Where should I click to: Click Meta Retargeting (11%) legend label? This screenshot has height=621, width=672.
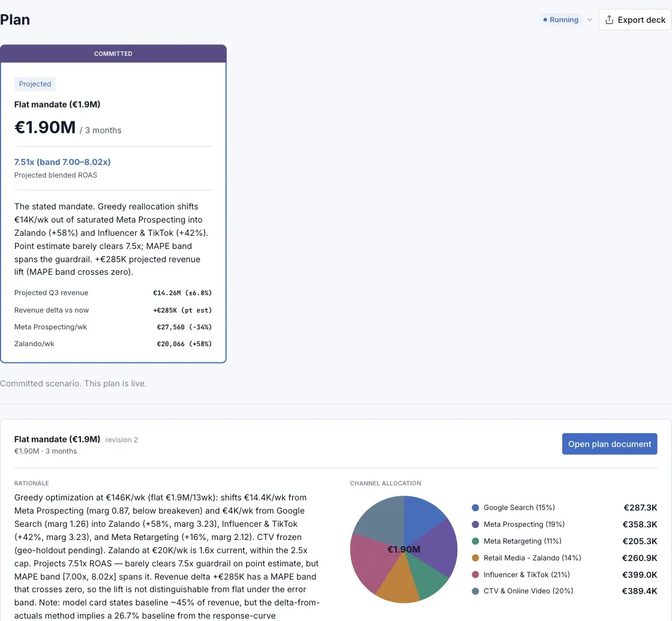(x=523, y=541)
